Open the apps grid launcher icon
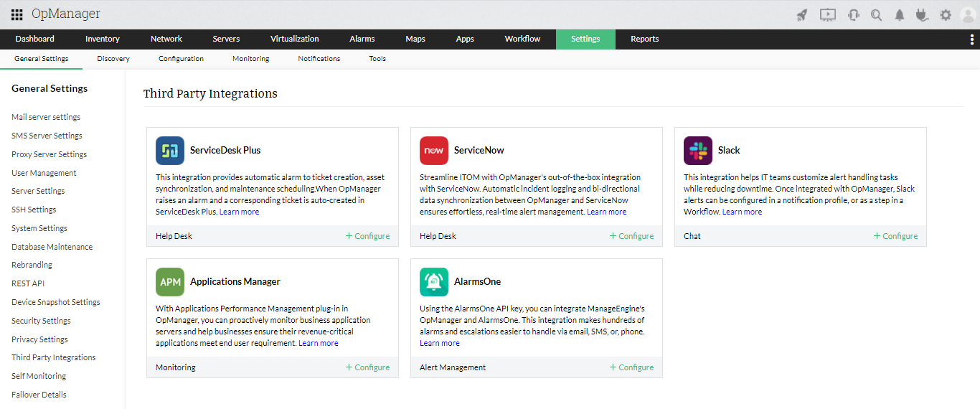The image size is (980, 409). (17, 14)
